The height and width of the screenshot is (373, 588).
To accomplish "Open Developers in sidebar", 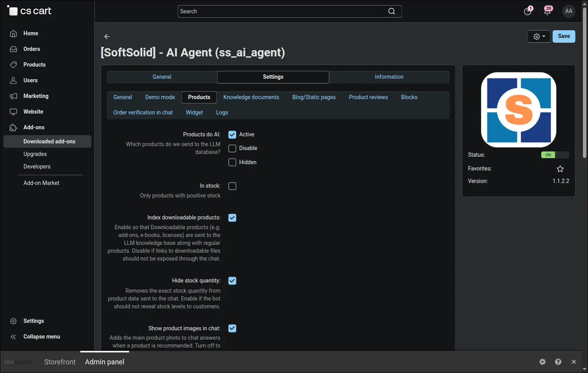I will (x=37, y=167).
